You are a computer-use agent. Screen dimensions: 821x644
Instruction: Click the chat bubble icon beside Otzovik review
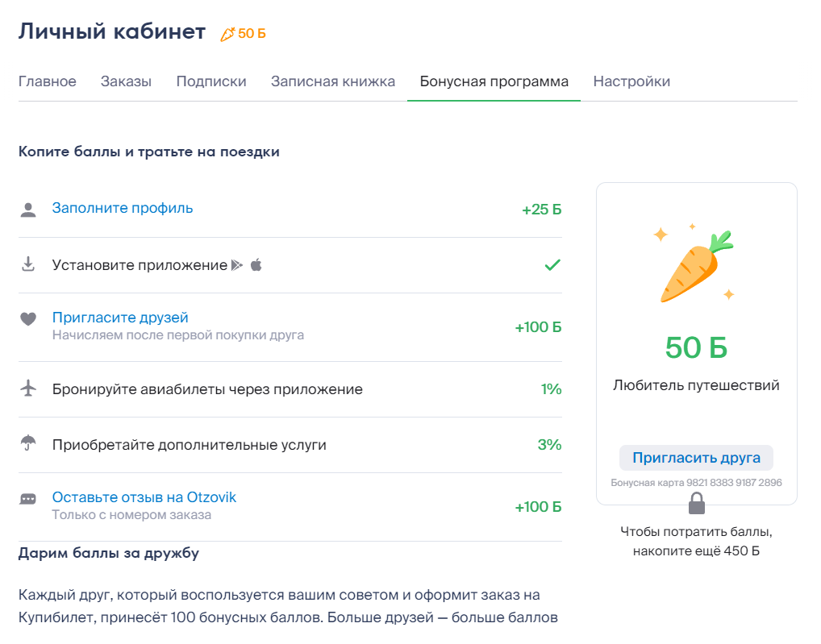click(28, 499)
